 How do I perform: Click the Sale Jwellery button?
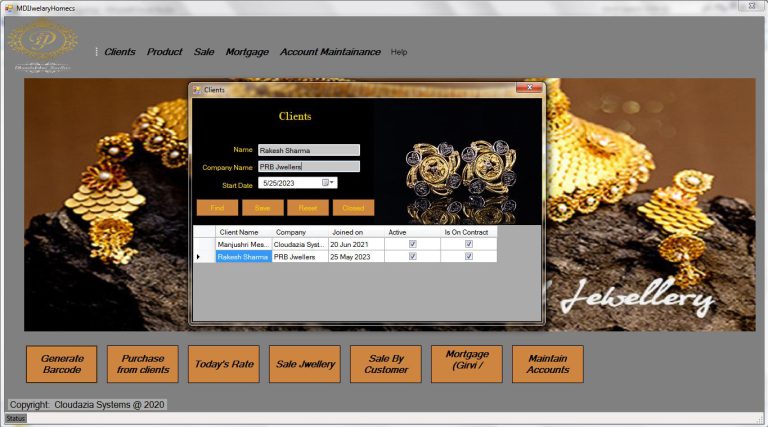(x=305, y=364)
